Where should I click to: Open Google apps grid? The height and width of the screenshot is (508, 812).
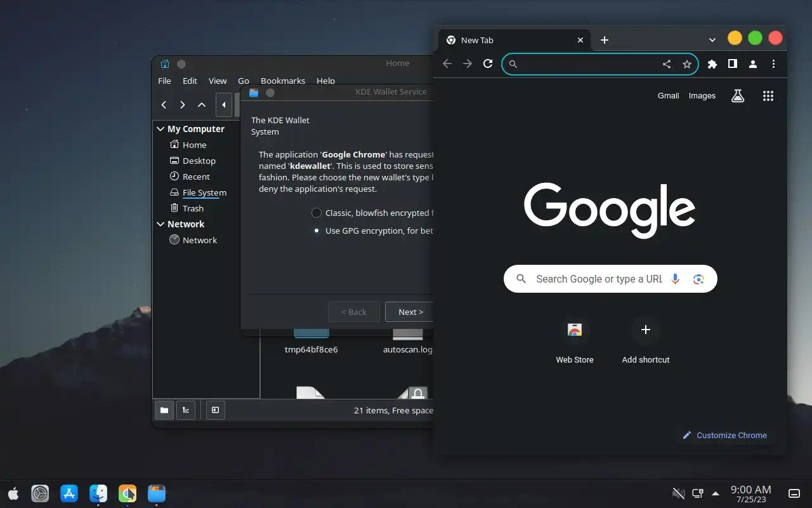coord(768,96)
